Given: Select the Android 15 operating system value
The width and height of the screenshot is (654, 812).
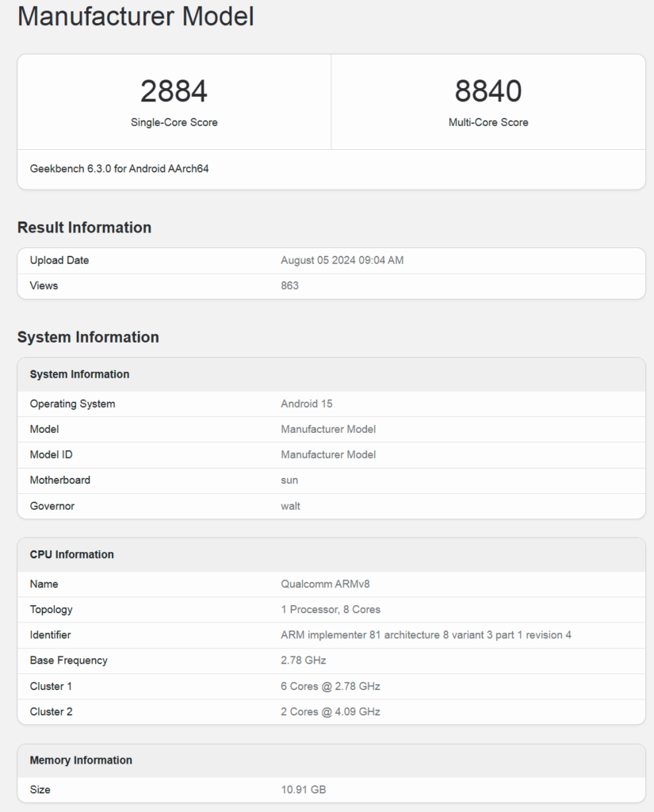Looking at the screenshot, I should pyautogui.click(x=307, y=404).
